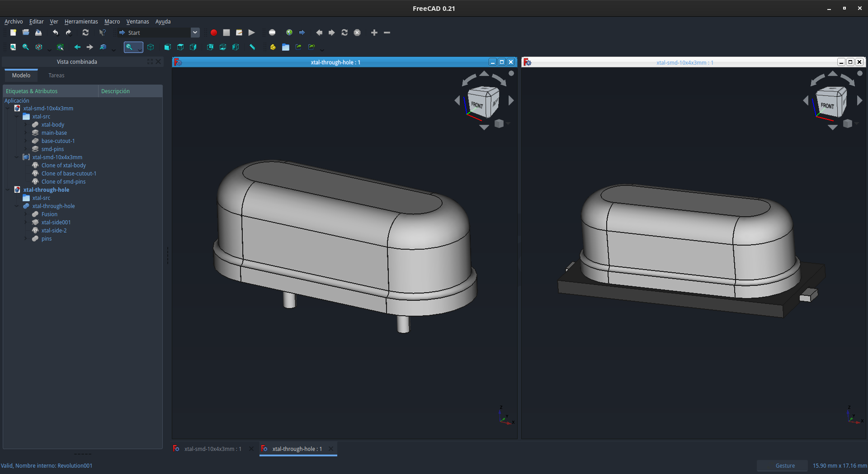Screen dimensions: 868x474
Task: Open the Herramientas menu
Action: click(81, 21)
